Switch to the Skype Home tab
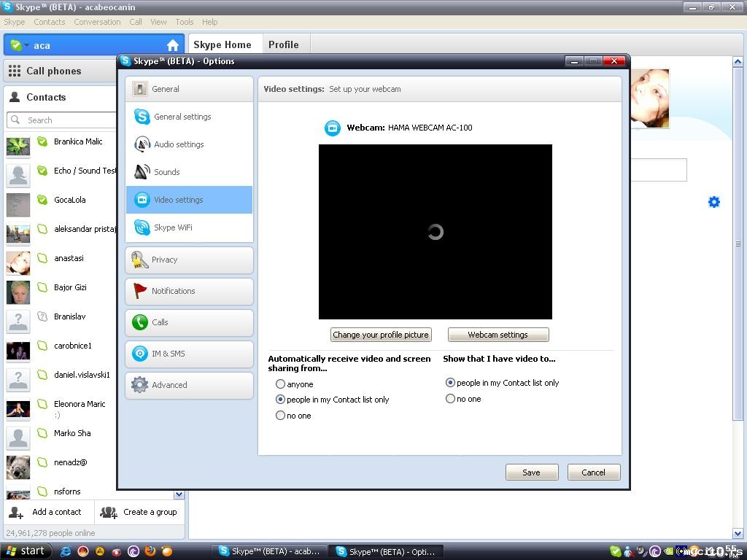The width and height of the screenshot is (747, 560). click(225, 44)
